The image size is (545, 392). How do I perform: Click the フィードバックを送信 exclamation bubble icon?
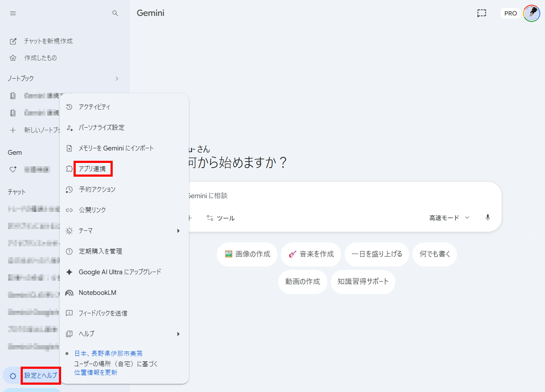coord(69,313)
